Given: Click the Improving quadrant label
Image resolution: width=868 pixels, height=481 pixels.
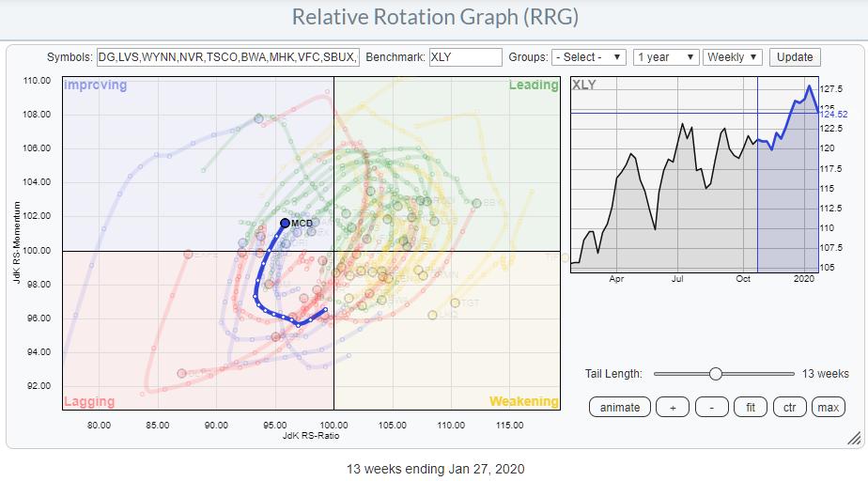Looking at the screenshot, I should click(95, 85).
